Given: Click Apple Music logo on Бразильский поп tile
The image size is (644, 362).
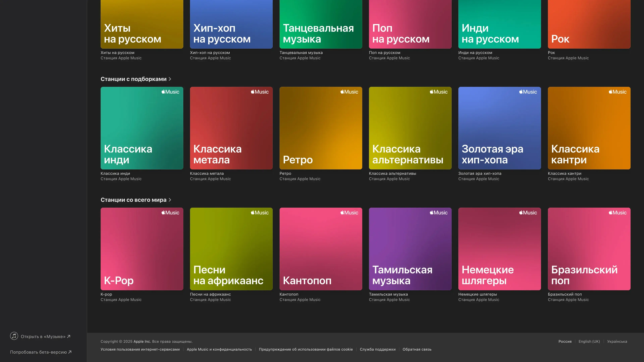Looking at the screenshot, I should (x=618, y=213).
